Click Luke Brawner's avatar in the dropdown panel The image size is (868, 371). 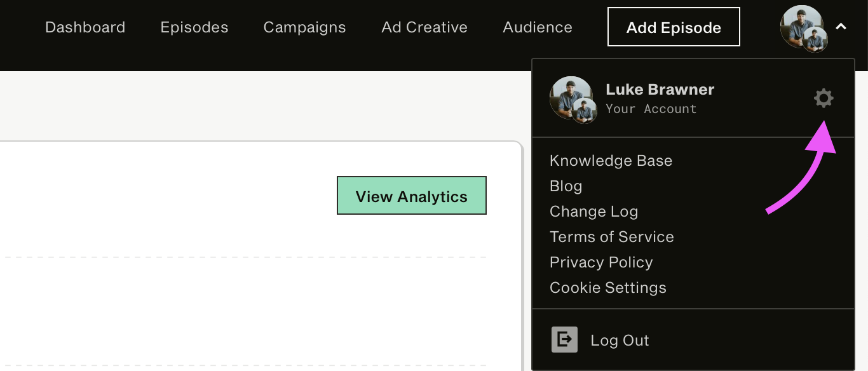click(573, 99)
